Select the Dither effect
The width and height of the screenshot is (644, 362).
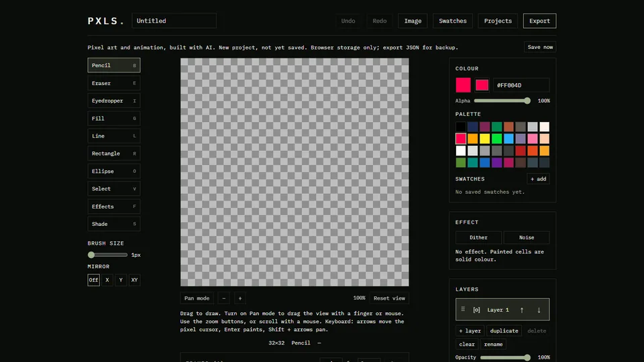(x=478, y=237)
